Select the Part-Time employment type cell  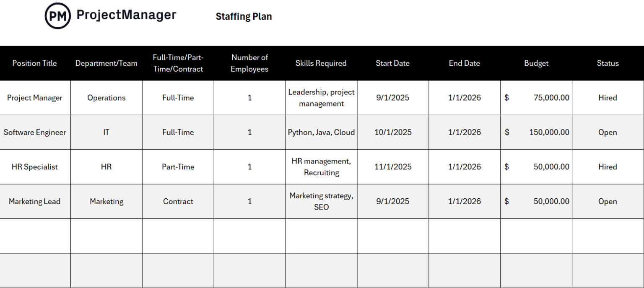click(x=178, y=167)
